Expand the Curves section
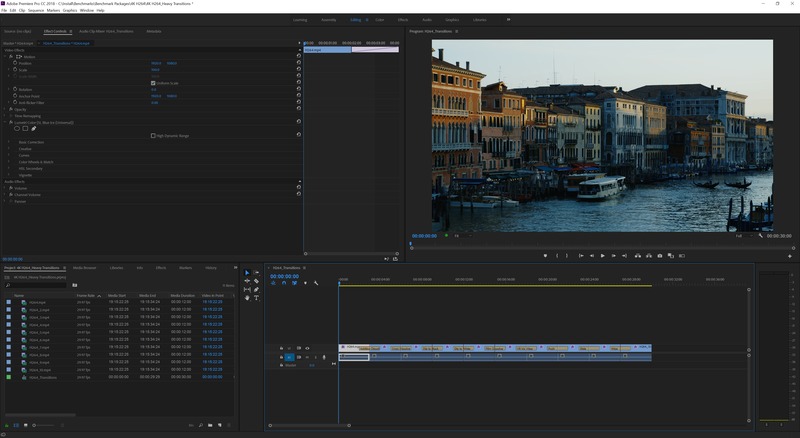 click(10, 155)
